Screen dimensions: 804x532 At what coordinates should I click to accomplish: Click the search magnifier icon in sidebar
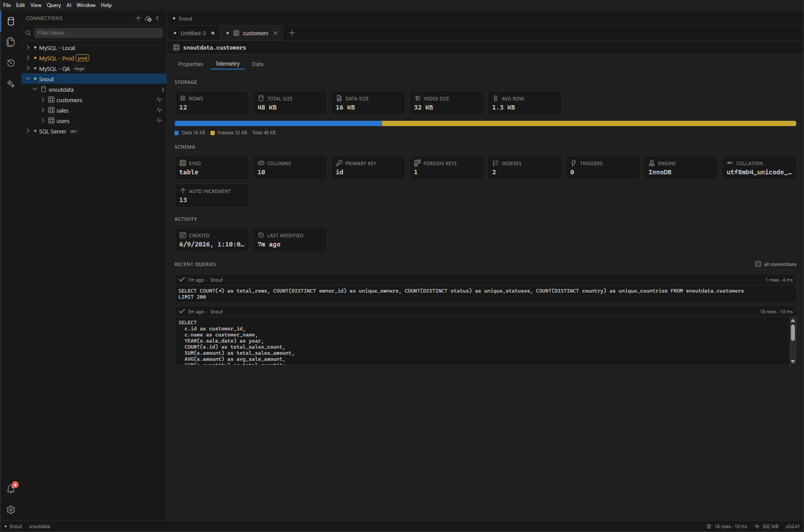(x=28, y=33)
